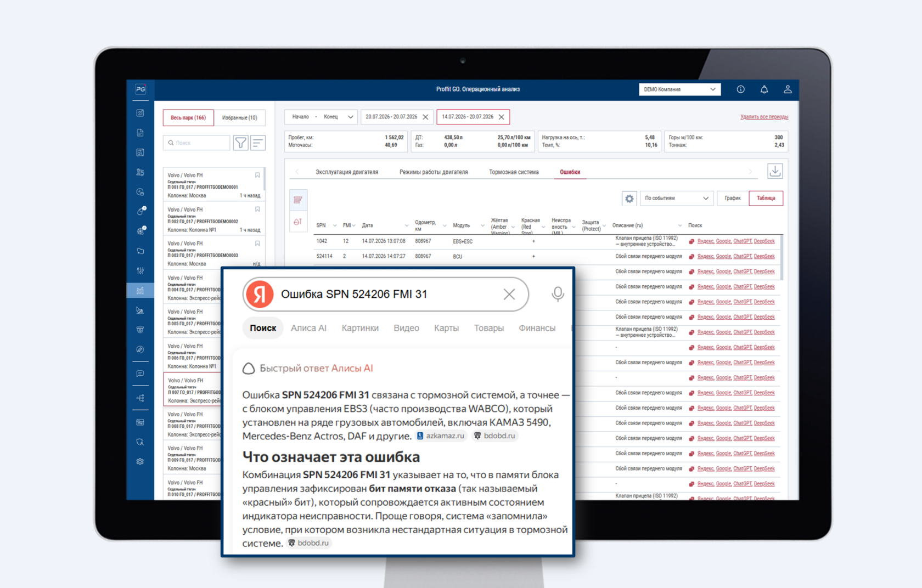
Task: Clear the Yandex search query
Action: click(509, 295)
